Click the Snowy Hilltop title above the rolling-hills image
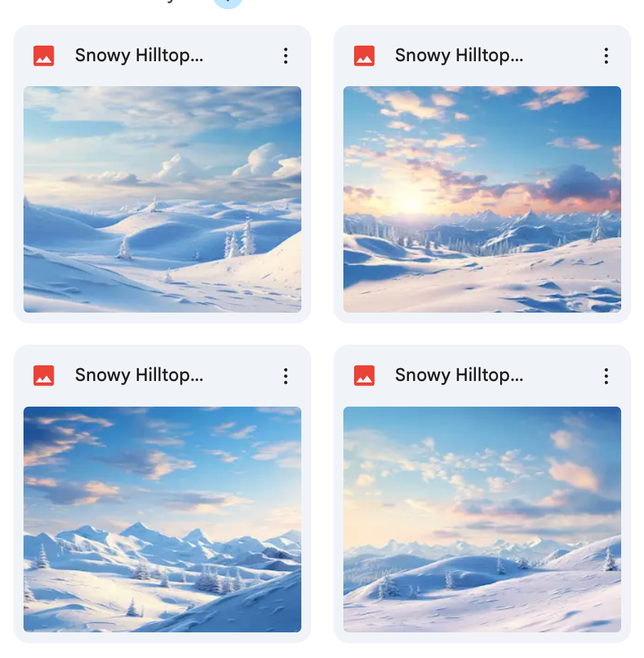Screen dimensions: 644x658 [x=139, y=56]
